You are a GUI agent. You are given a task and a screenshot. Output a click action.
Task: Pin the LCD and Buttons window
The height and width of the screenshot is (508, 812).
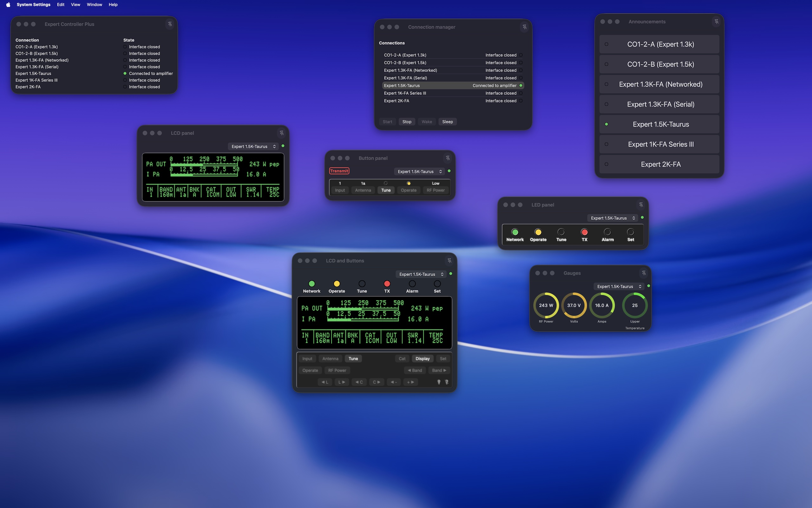click(x=450, y=261)
